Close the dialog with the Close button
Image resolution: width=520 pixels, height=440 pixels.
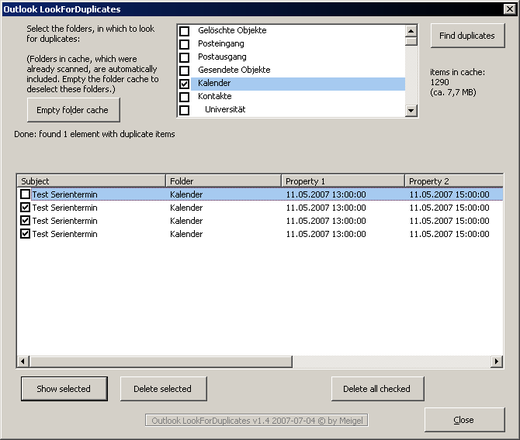(464, 420)
